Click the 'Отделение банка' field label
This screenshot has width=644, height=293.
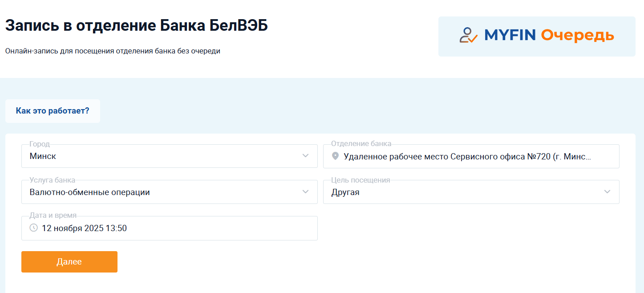361,144
